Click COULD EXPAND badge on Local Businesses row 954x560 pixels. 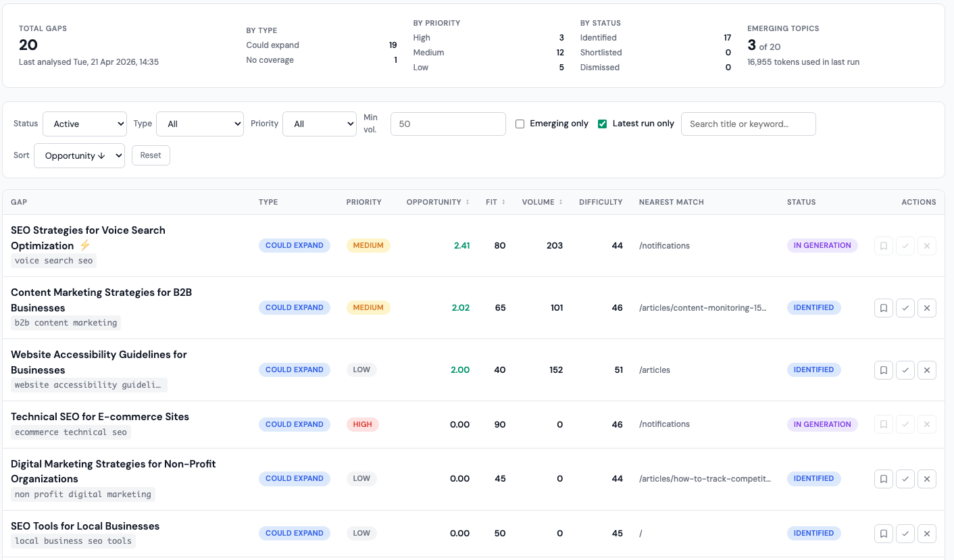point(295,534)
